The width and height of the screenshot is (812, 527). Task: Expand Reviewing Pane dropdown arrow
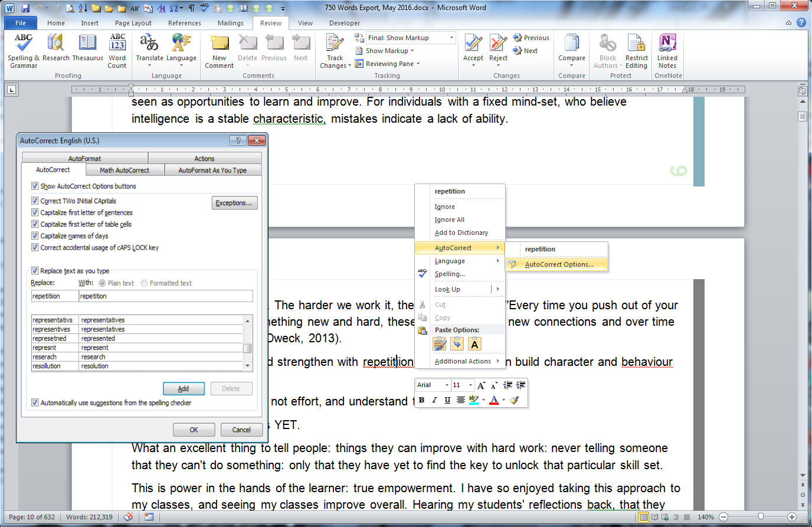418,64
